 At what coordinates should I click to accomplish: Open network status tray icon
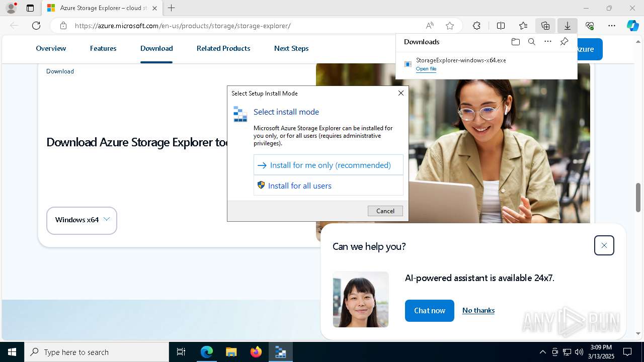[x=567, y=352]
